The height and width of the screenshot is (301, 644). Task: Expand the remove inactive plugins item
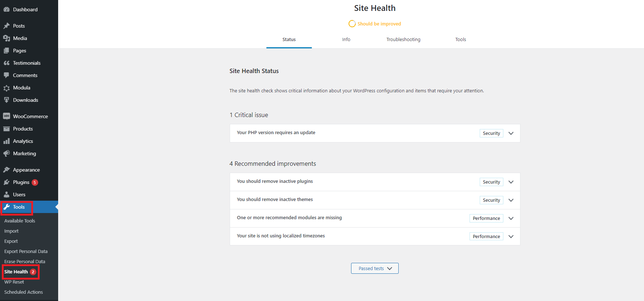click(x=511, y=182)
